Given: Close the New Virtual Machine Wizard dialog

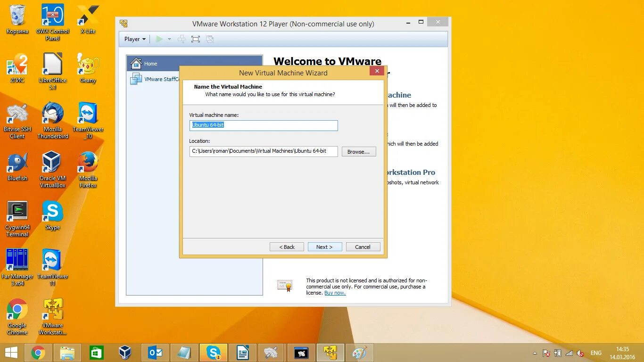Looking at the screenshot, I should 377,71.
